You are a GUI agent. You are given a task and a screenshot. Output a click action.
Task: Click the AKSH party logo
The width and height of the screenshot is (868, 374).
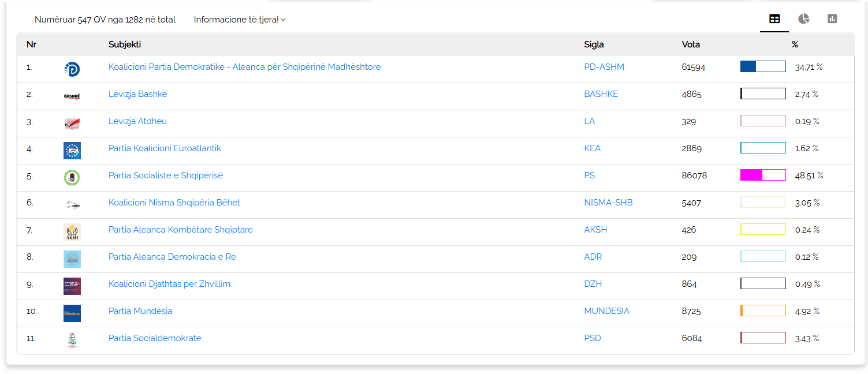pyautogui.click(x=72, y=232)
